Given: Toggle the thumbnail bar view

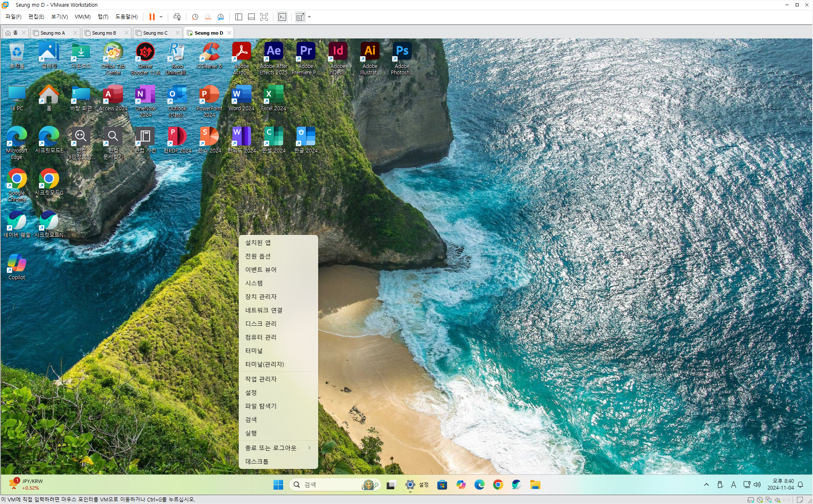Looking at the screenshot, I should (251, 17).
